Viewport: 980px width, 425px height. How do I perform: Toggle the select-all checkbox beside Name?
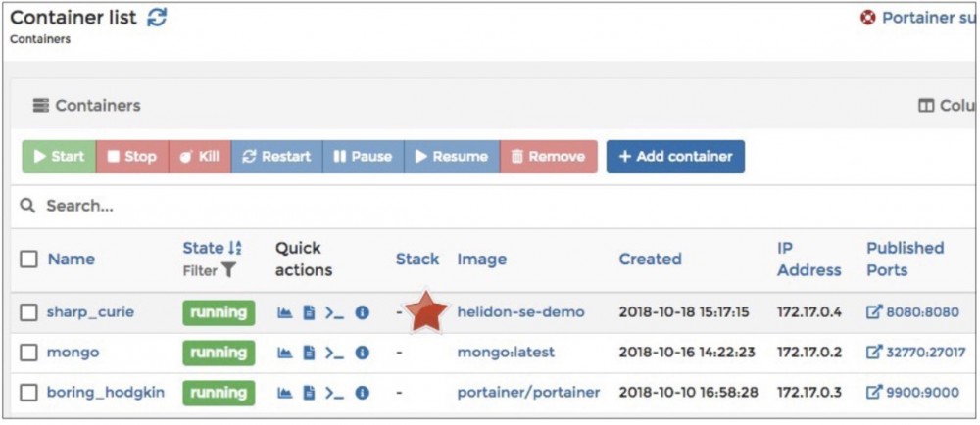pos(29,260)
